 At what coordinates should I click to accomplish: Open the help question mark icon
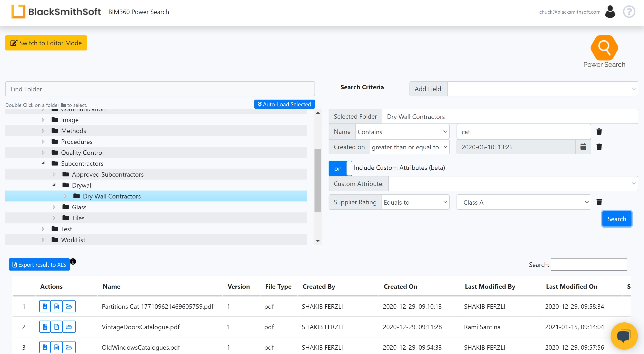[629, 12]
